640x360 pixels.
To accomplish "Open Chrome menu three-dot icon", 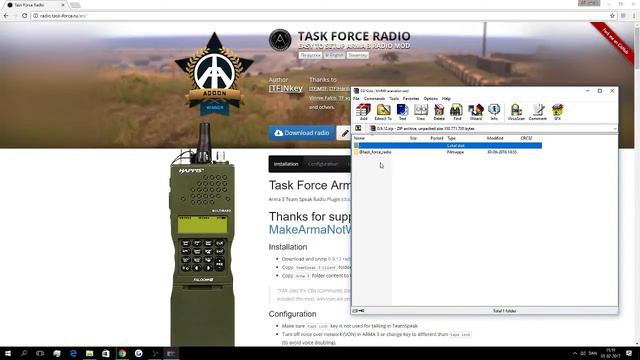I will point(634,16).
